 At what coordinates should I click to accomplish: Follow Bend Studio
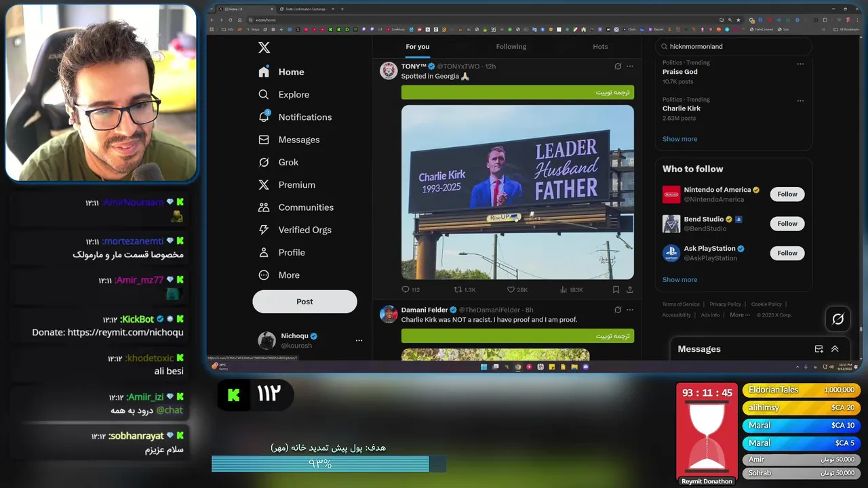(787, 224)
